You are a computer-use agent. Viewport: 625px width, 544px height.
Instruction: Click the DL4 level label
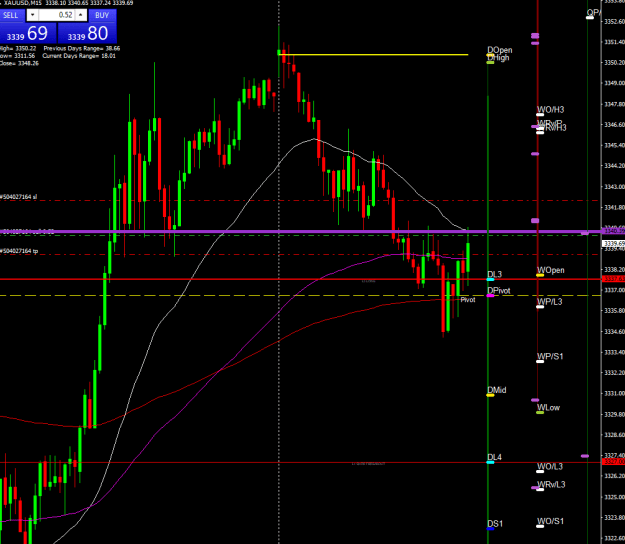(x=494, y=457)
